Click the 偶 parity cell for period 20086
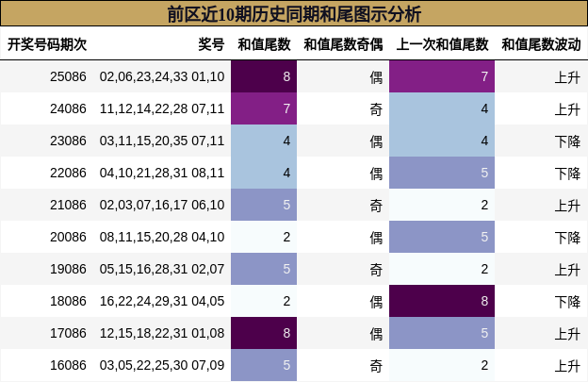This screenshot has width=588, height=382. pyautogui.click(x=376, y=237)
